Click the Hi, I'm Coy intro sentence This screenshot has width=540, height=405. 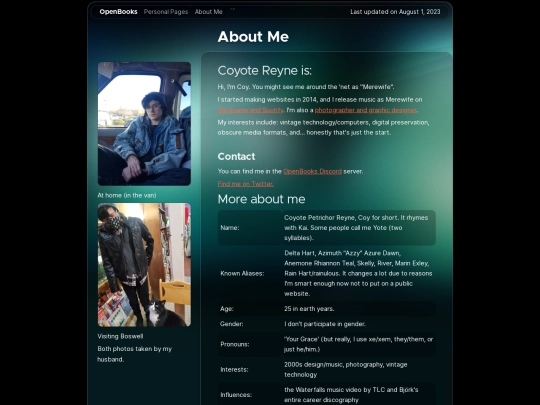click(306, 87)
